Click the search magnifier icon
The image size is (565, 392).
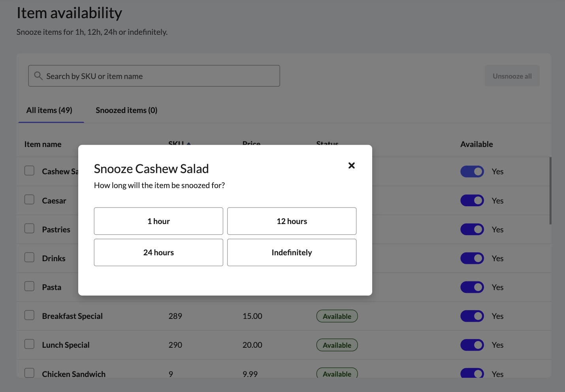point(38,76)
